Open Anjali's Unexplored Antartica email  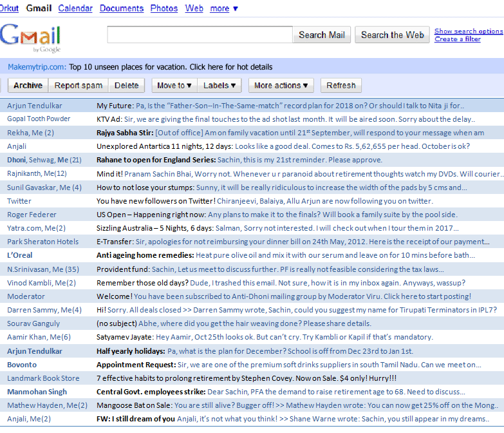click(x=252, y=146)
